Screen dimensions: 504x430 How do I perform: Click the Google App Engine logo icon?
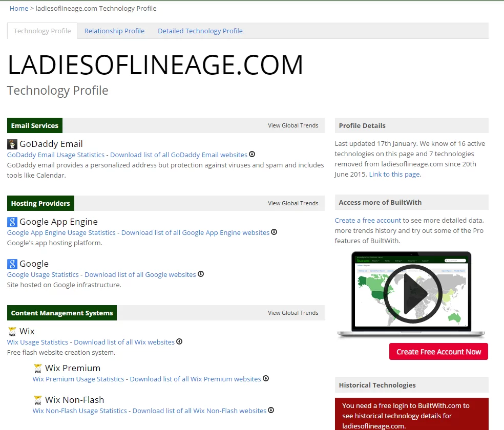coord(12,222)
